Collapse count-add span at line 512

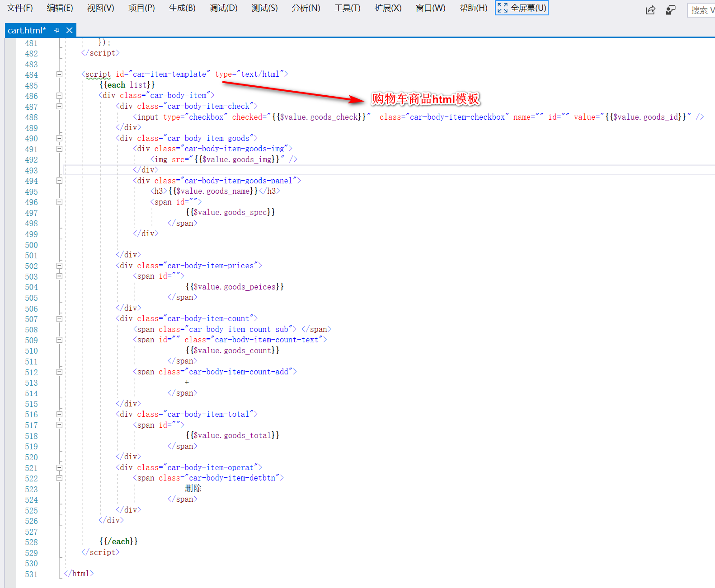click(x=59, y=372)
